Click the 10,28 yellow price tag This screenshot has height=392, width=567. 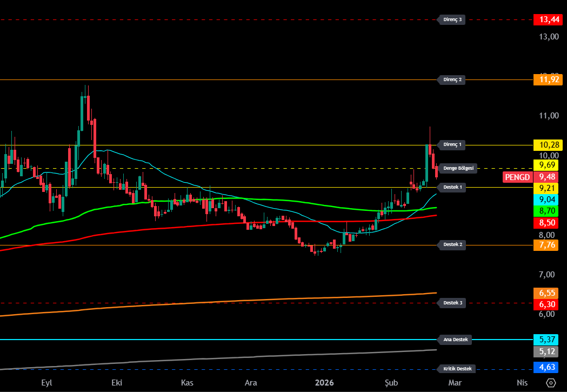[x=548, y=145]
